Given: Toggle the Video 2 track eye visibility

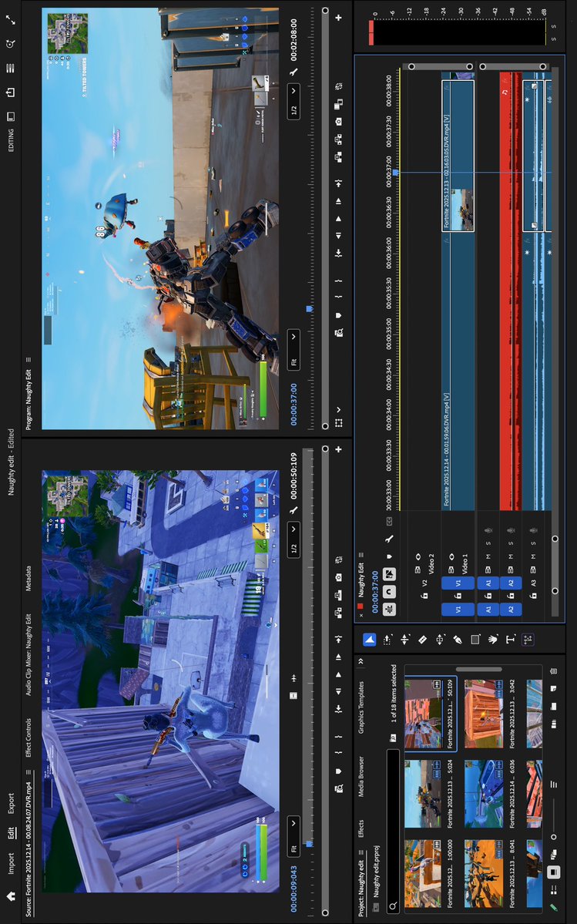Looking at the screenshot, I should (x=418, y=557).
